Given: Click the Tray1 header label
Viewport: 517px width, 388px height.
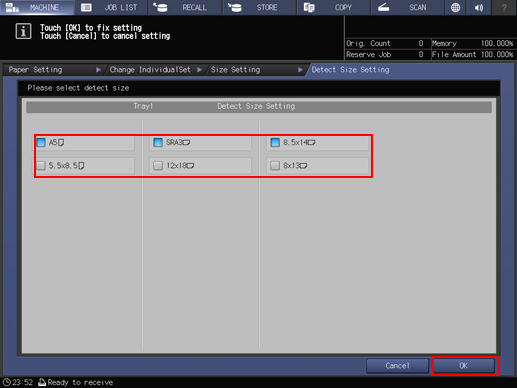Looking at the screenshot, I should (x=143, y=106).
